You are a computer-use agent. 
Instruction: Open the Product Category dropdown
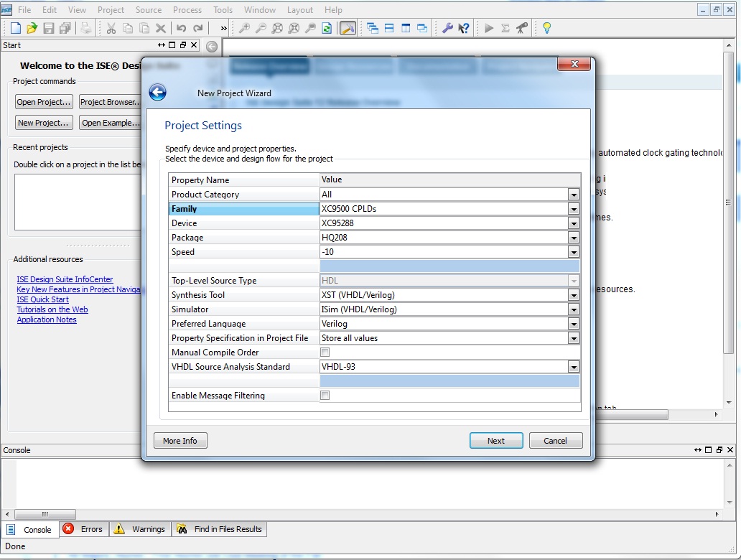pyautogui.click(x=574, y=195)
